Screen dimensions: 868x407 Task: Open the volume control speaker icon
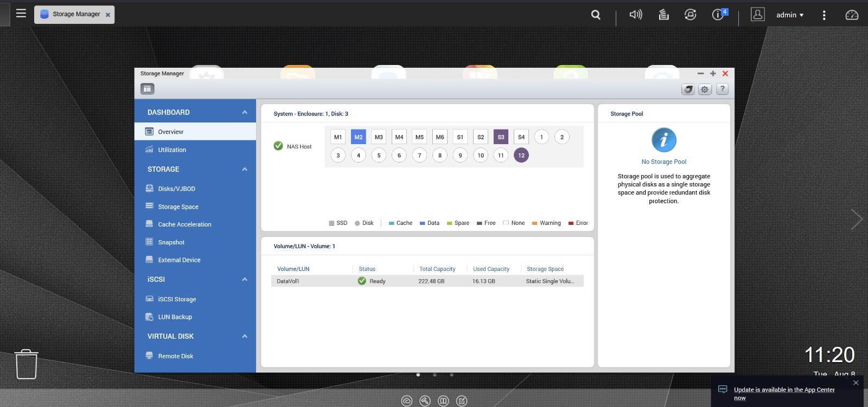[x=635, y=15]
